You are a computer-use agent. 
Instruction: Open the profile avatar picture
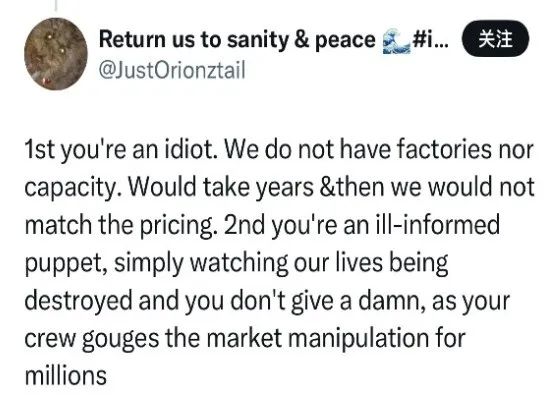(56, 53)
